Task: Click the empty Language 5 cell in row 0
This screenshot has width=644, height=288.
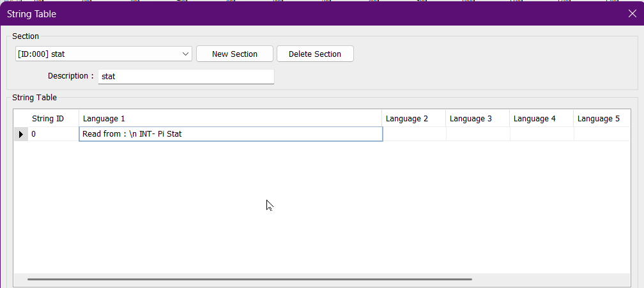Action: pyautogui.click(x=602, y=134)
